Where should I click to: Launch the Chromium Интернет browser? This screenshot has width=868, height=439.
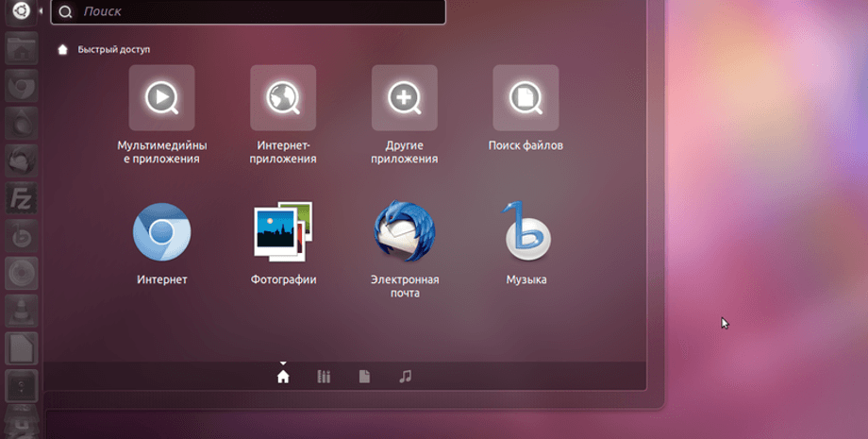pyautogui.click(x=161, y=232)
